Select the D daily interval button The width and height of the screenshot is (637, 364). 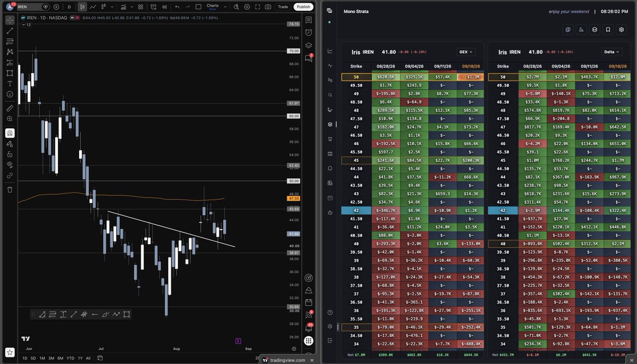69,7
